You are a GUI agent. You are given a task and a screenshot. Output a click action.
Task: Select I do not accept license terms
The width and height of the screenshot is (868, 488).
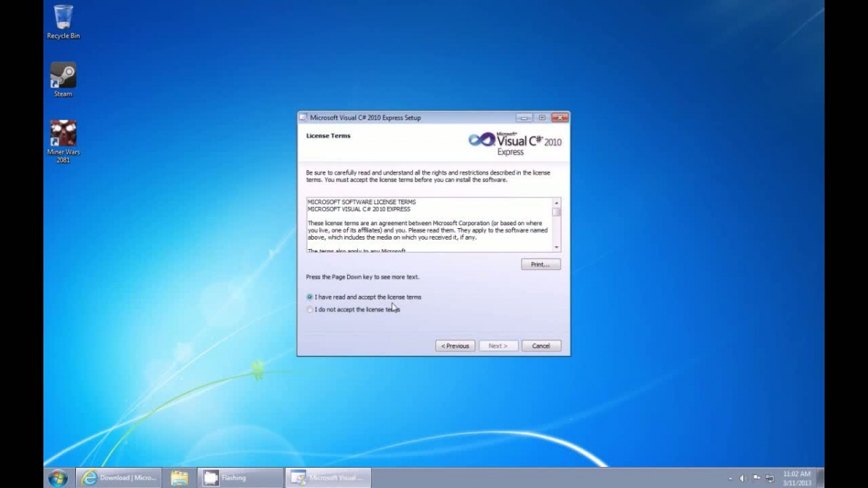310,310
